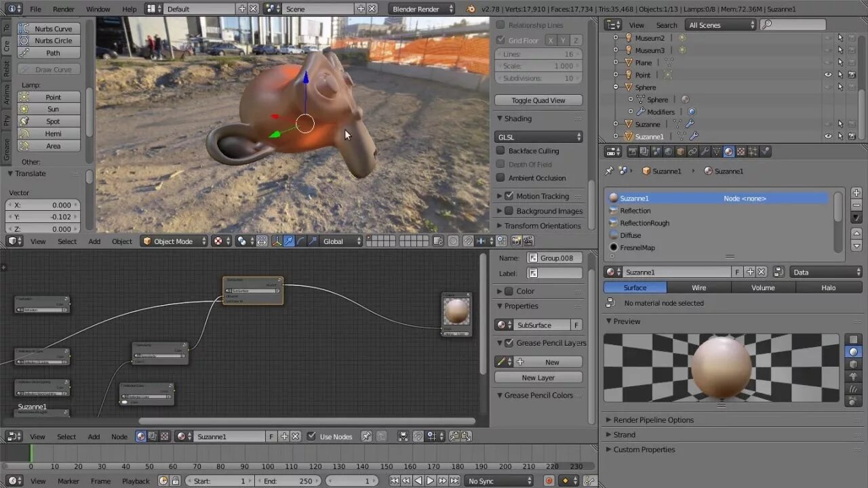Open the Help menu

pyautogui.click(x=129, y=9)
